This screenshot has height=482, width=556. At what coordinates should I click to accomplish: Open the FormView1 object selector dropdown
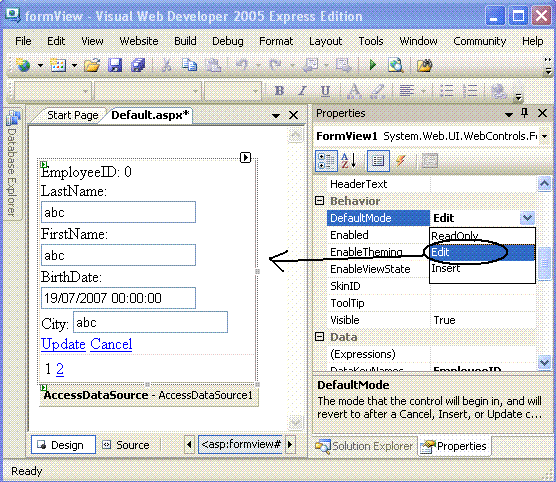(x=544, y=136)
